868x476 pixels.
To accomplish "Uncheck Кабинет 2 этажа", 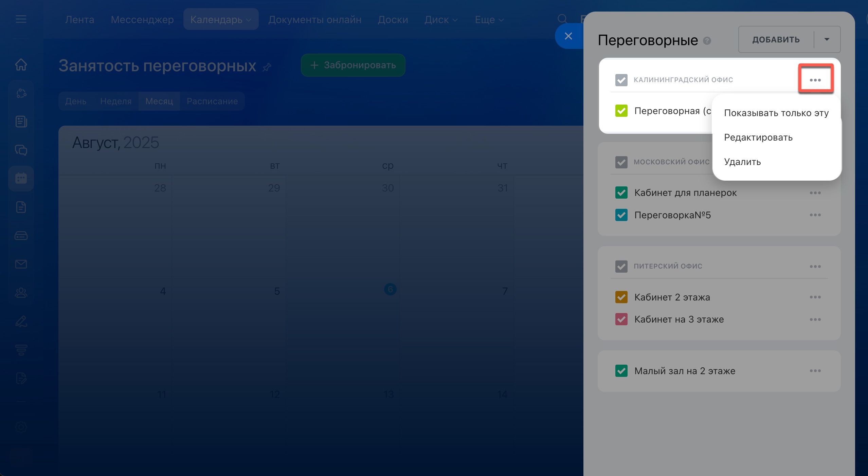I will tap(621, 297).
